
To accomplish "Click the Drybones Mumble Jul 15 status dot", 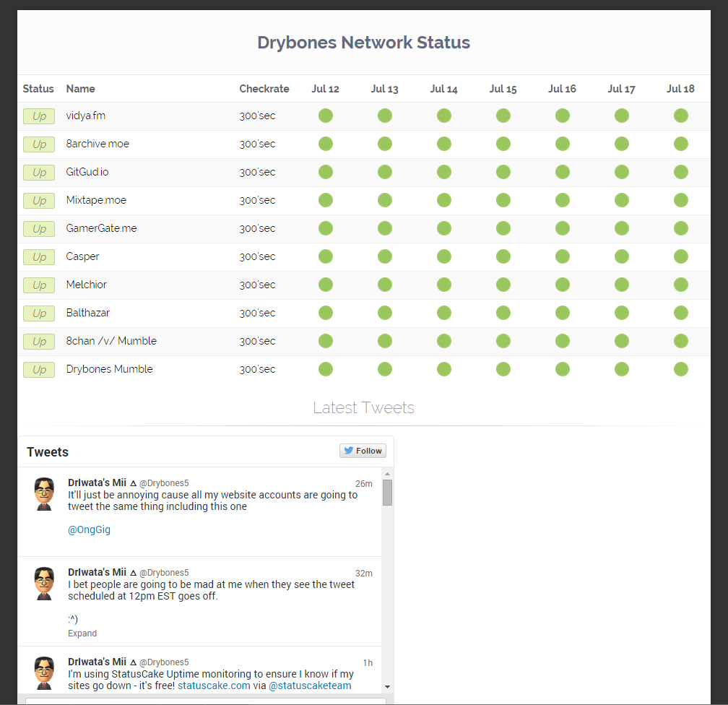I will (503, 369).
